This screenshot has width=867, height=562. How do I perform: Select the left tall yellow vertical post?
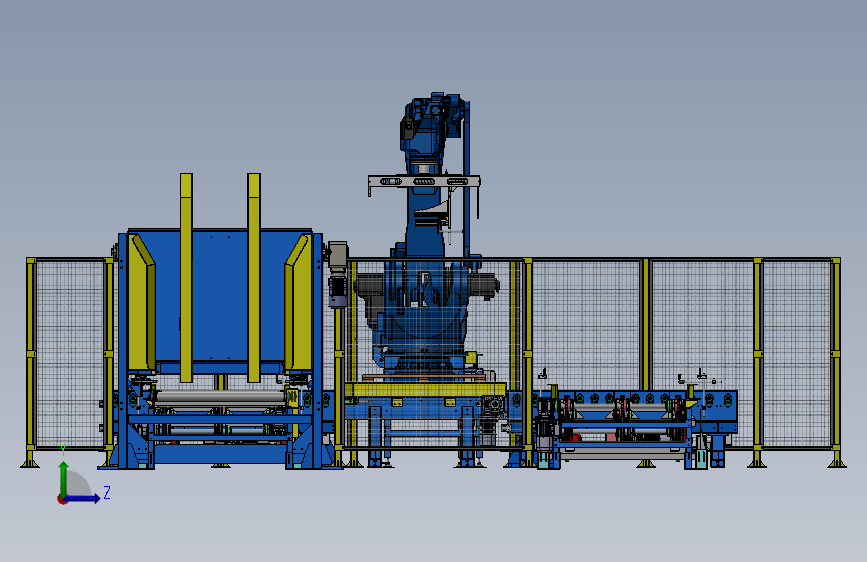pyautogui.click(x=186, y=278)
